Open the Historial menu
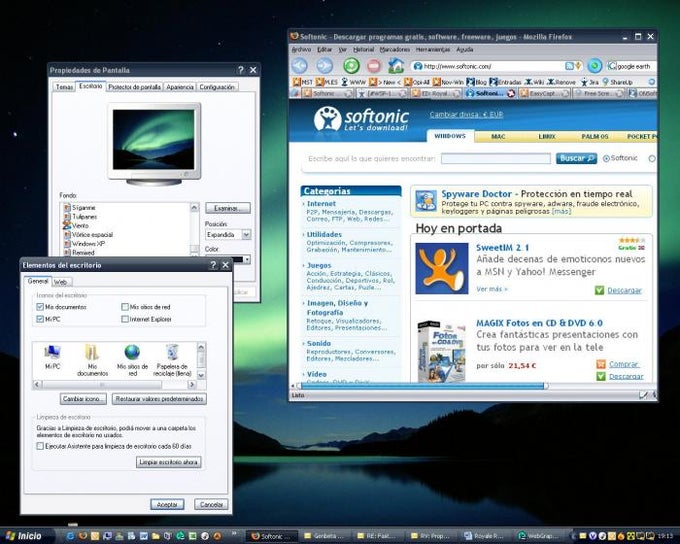The image size is (680, 544). point(363,49)
